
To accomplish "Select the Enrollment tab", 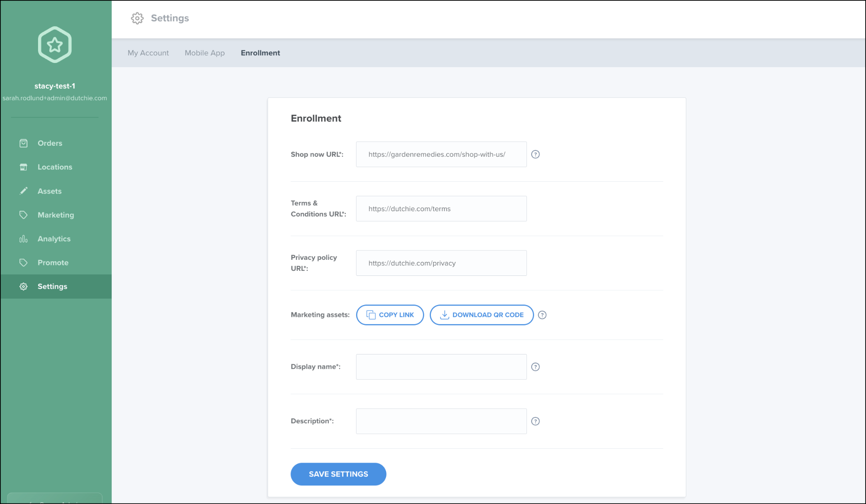I will pos(260,53).
